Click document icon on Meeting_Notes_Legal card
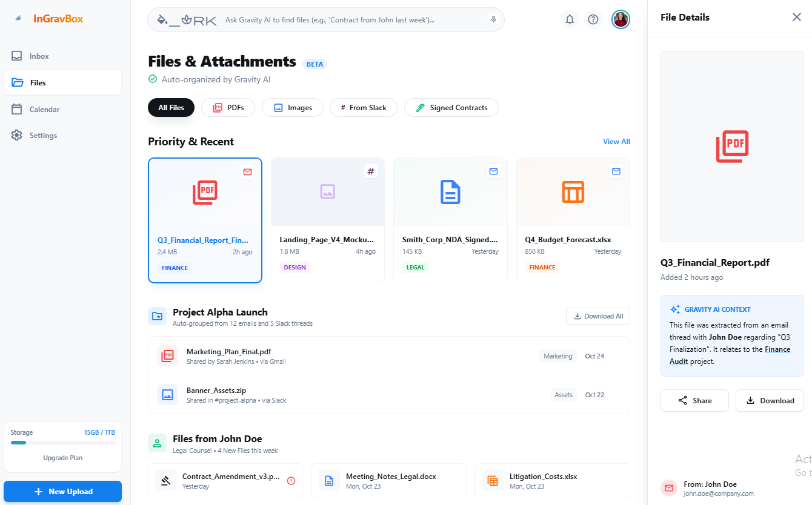812x505 pixels. [329, 481]
